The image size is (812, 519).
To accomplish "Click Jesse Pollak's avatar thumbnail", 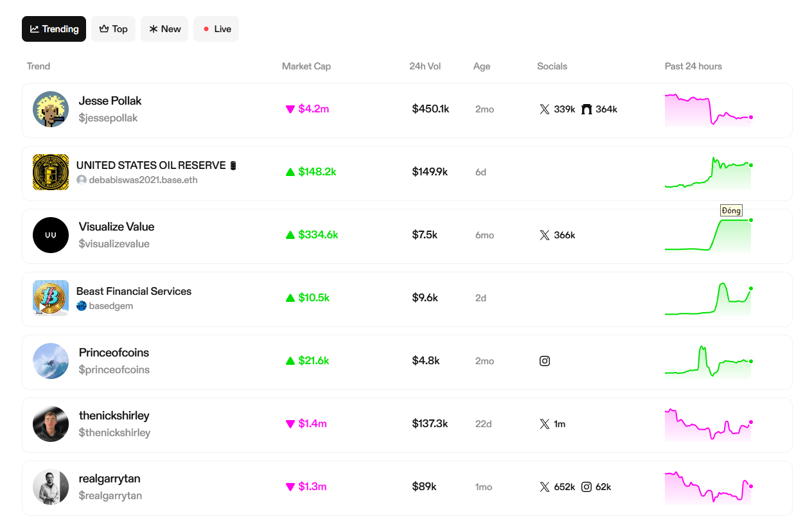I will [50, 109].
